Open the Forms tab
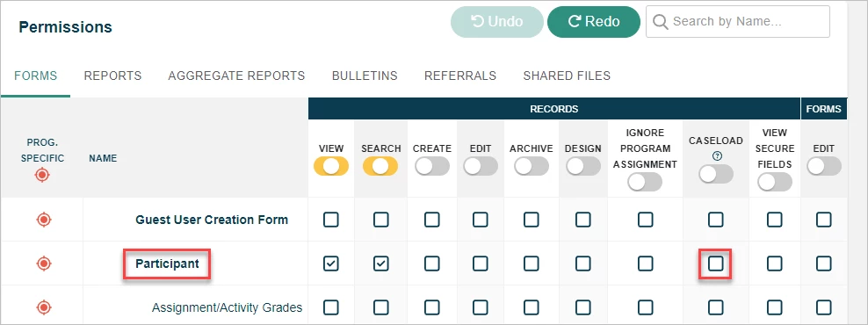Screen dimensions: 868x325 35,76
